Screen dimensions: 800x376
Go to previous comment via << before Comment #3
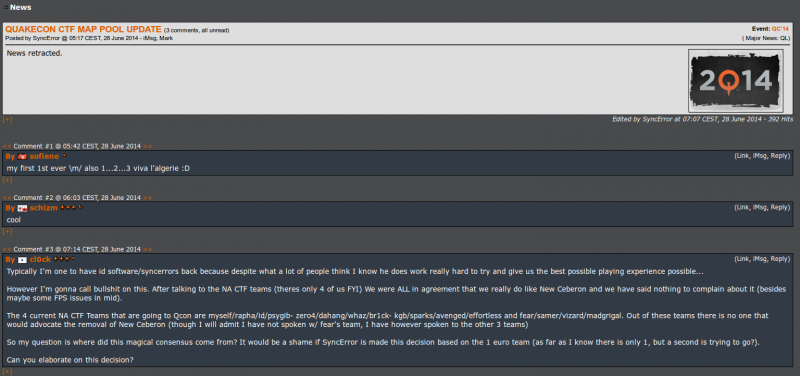click(x=7, y=249)
